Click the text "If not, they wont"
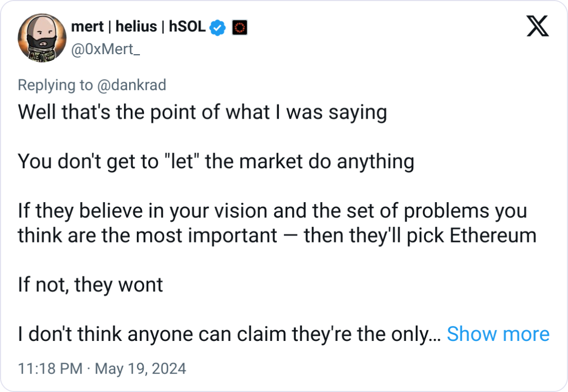The width and height of the screenshot is (568, 392). [x=90, y=285]
